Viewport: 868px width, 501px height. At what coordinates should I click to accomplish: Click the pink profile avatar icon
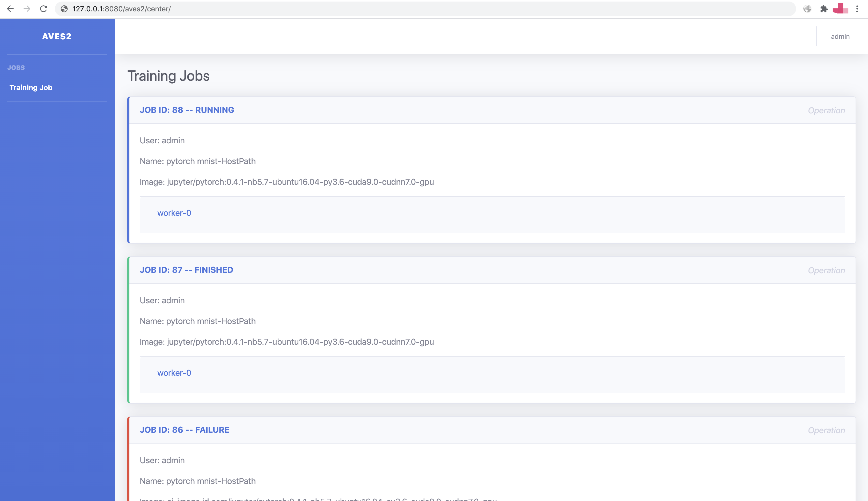point(840,9)
